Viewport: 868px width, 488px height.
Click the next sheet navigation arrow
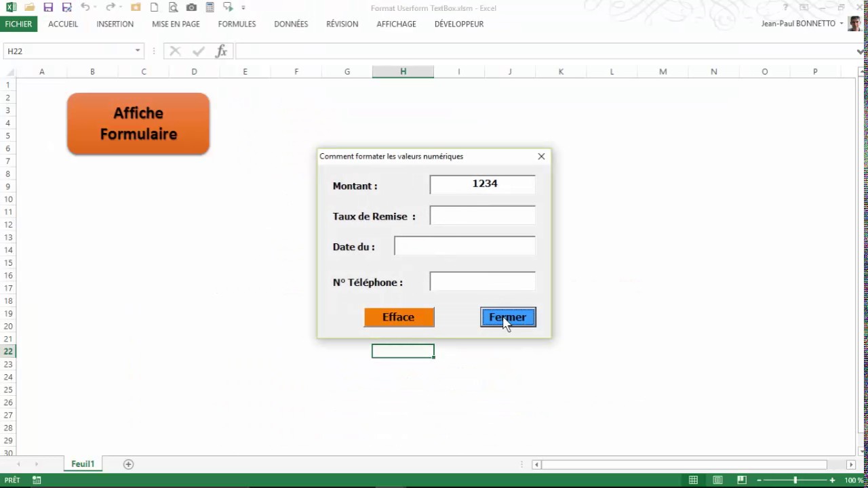coord(36,464)
